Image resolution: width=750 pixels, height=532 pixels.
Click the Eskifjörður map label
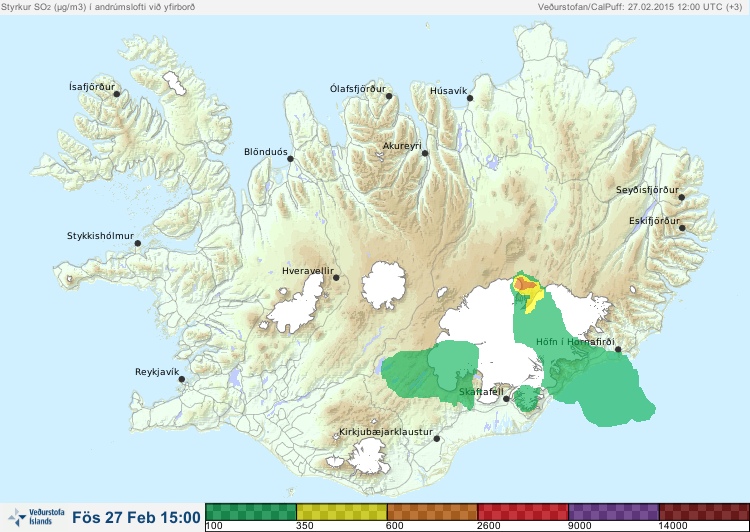coord(654,221)
